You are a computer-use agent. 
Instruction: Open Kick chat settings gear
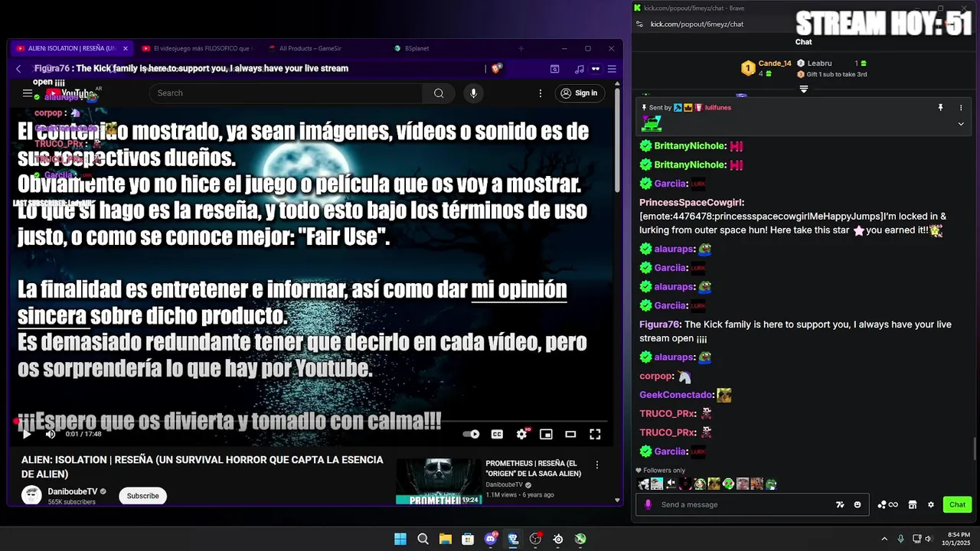(x=931, y=504)
